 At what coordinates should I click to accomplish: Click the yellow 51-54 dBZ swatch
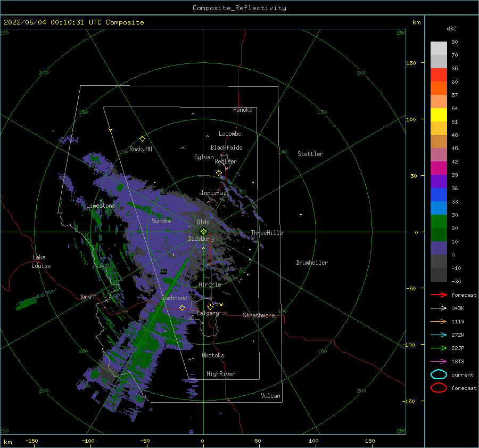[439, 115]
